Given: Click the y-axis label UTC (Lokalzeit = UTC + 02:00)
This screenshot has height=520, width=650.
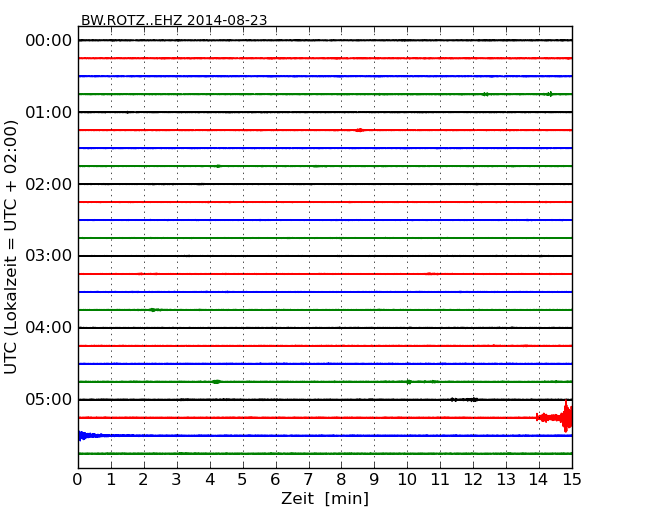Looking at the screenshot, I should (11, 247).
